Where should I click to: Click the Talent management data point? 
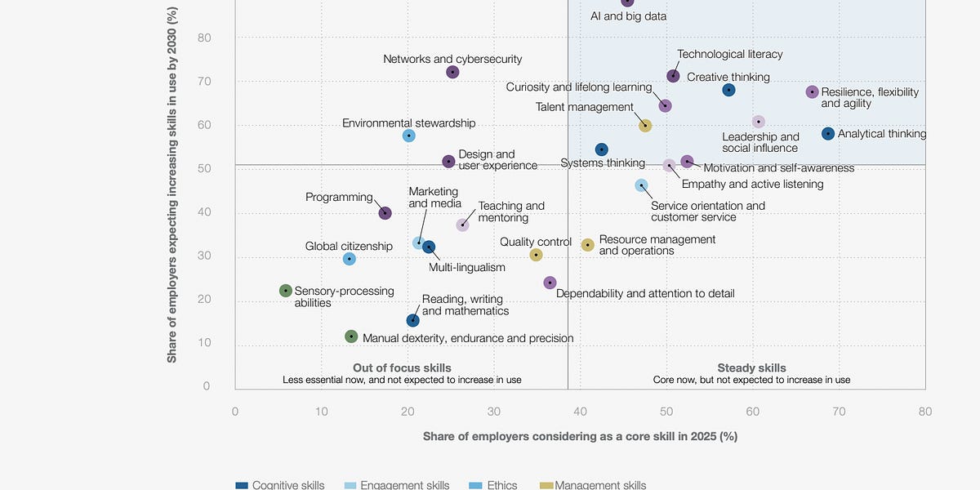[x=645, y=126]
